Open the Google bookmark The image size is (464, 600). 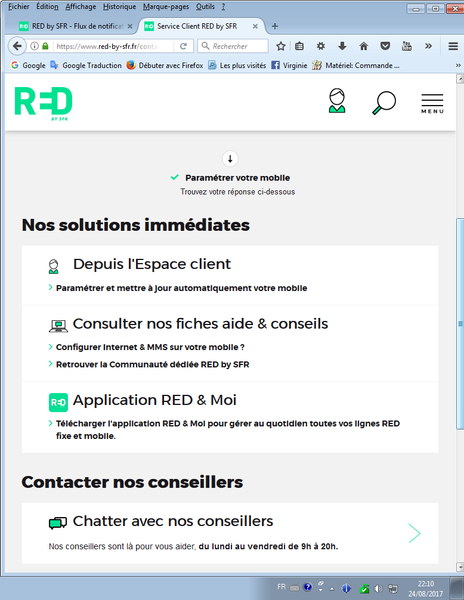[28, 65]
